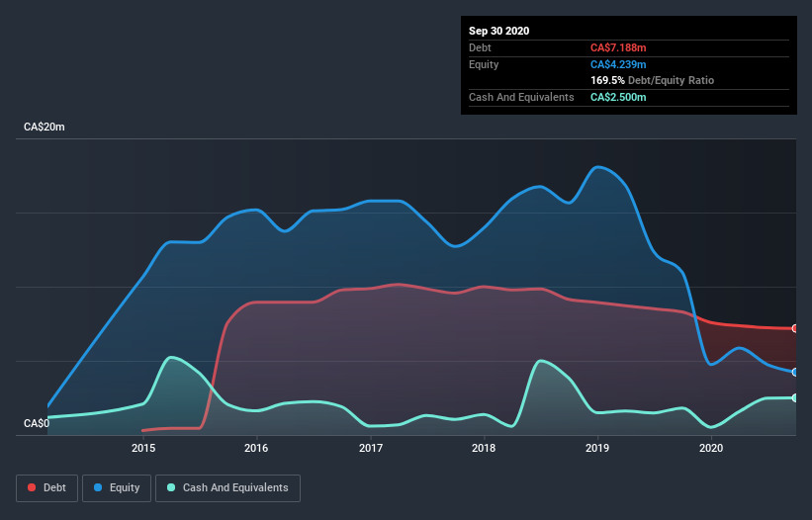Select the 2016 x-axis label
812x520 pixels.
click(x=256, y=448)
